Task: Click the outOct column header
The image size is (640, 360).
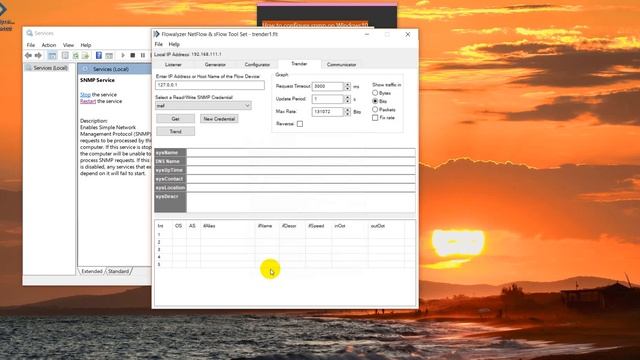Action: pos(386,226)
